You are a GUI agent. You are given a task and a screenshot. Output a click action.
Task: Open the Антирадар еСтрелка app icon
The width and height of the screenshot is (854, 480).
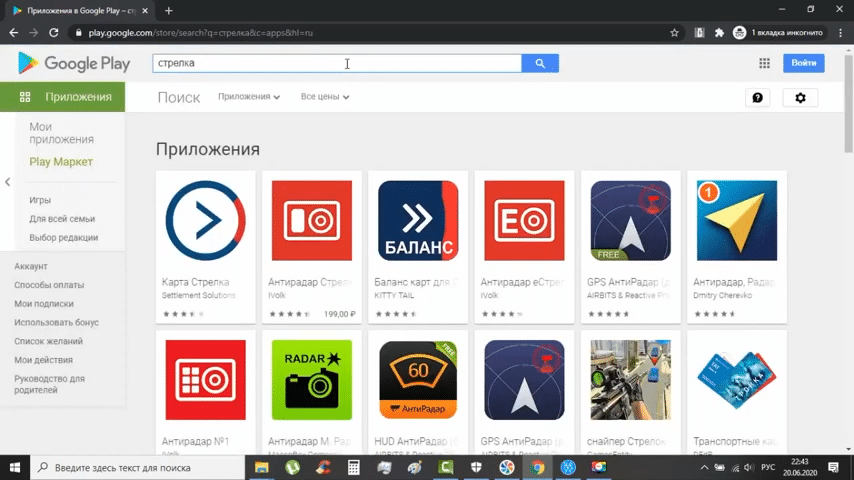point(524,220)
